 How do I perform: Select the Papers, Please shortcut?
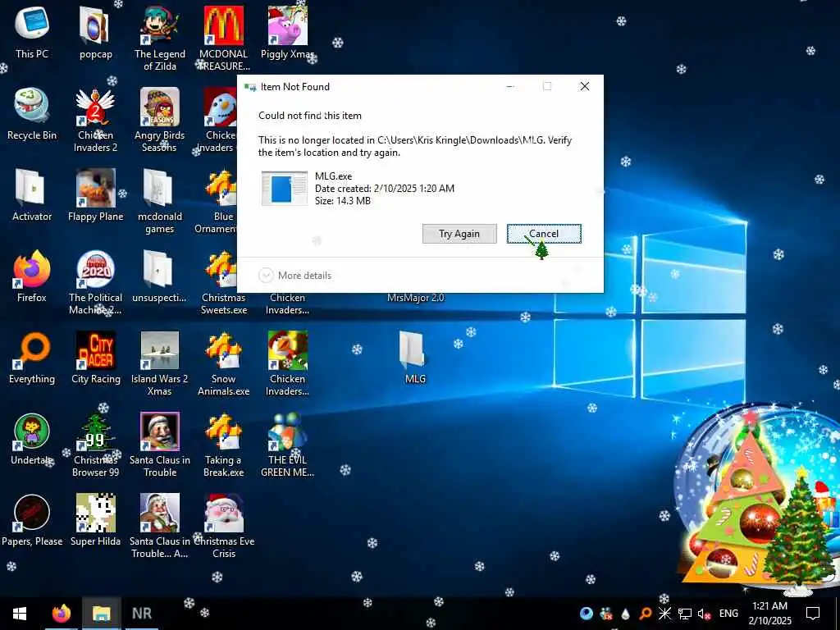(32, 522)
